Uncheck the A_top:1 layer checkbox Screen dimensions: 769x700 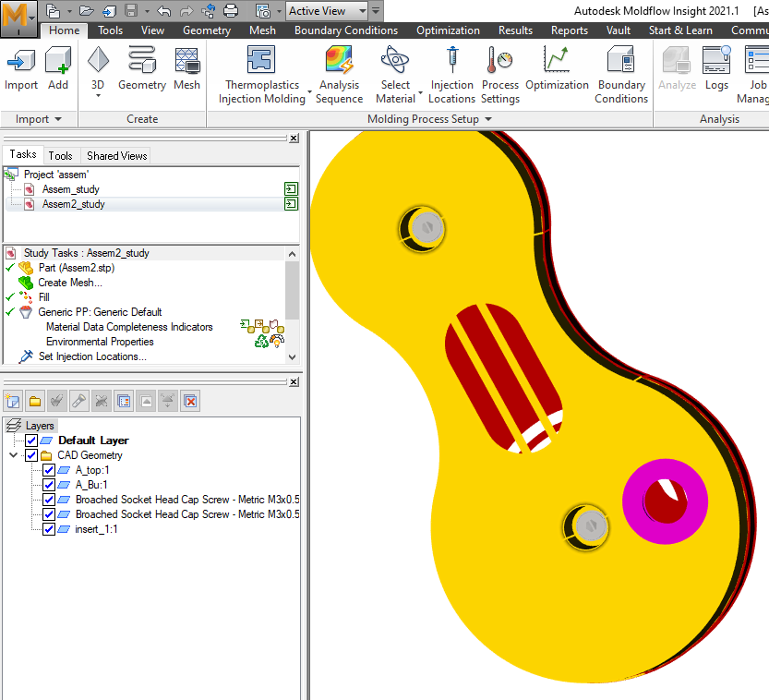(49, 470)
